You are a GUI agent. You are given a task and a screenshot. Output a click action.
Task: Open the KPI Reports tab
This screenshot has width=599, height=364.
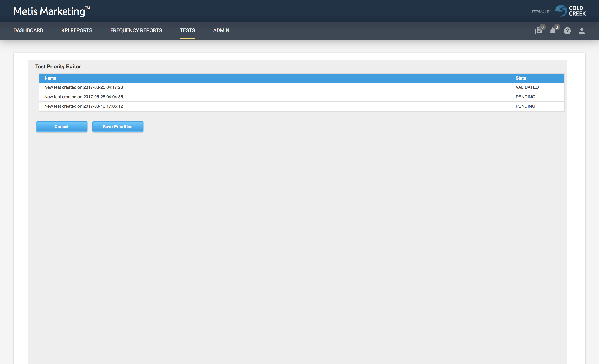77,30
